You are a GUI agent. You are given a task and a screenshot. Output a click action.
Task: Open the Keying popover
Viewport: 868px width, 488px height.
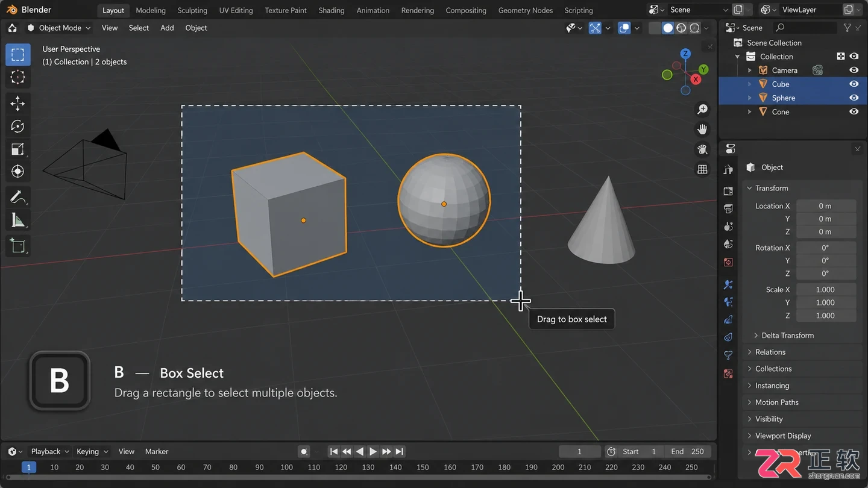click(x=92, y=451)
